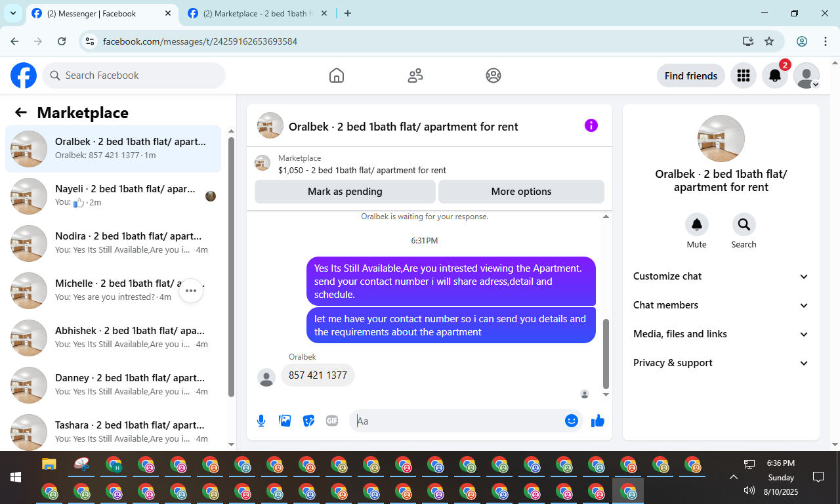Viewport: 840px width, 504px height.
Task: Expand Customize chat section
Action: [x=721, y=276]
